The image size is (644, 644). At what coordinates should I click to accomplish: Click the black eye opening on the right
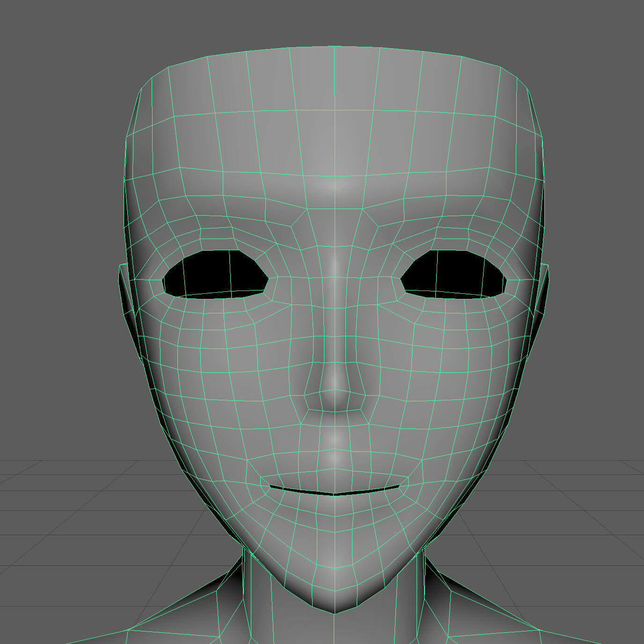click(454, 275)
